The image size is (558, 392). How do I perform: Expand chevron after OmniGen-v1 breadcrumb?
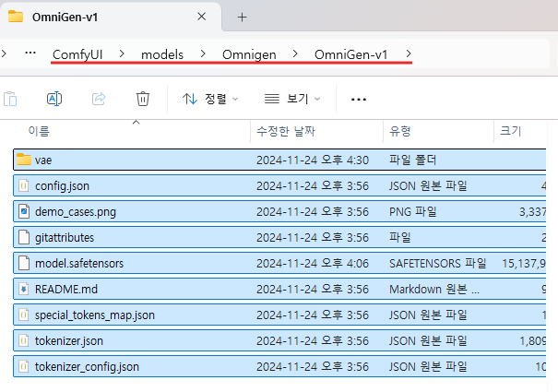coord(409,53)
